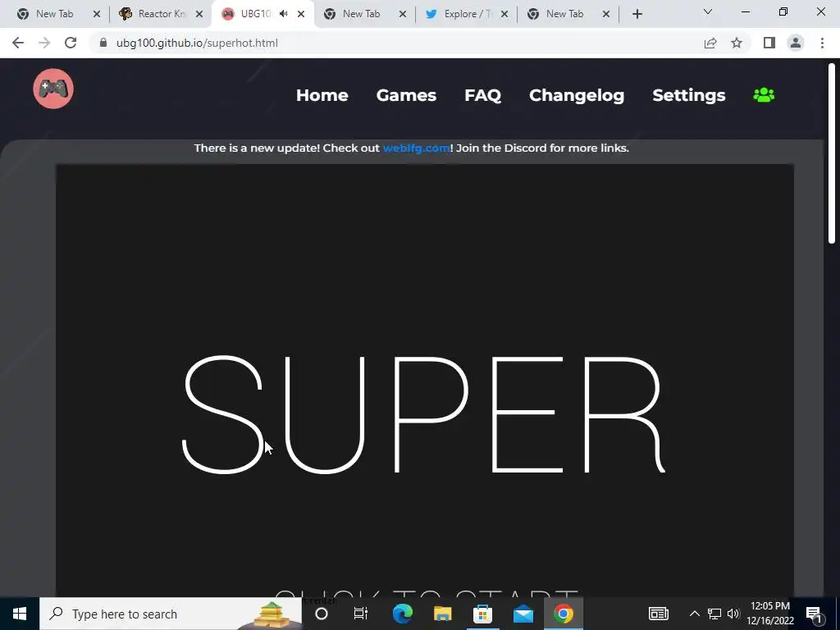Click the browser forward arrow
This screenshot has height=630, width=840.
pos(44,43)
